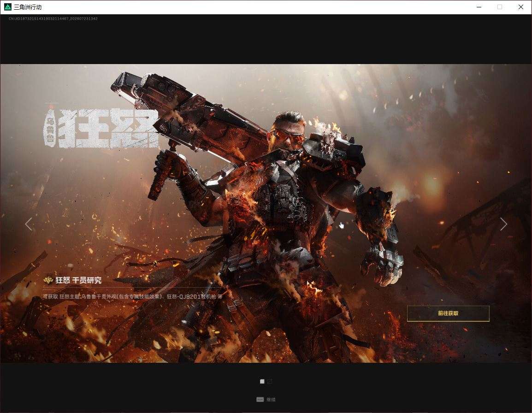Click the 继续 continue label
The height and width of the screenshot is (413, 532).
pyautogui.click(x=271, y=400)
